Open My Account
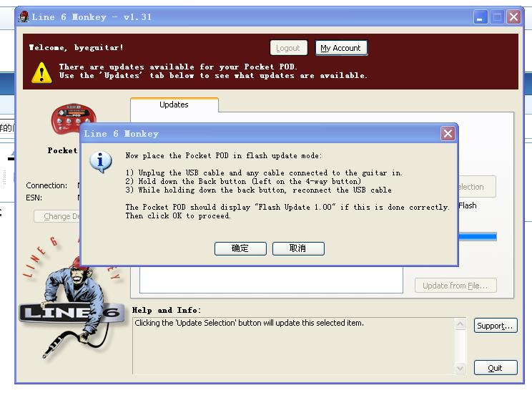 [x=341, y=48]
